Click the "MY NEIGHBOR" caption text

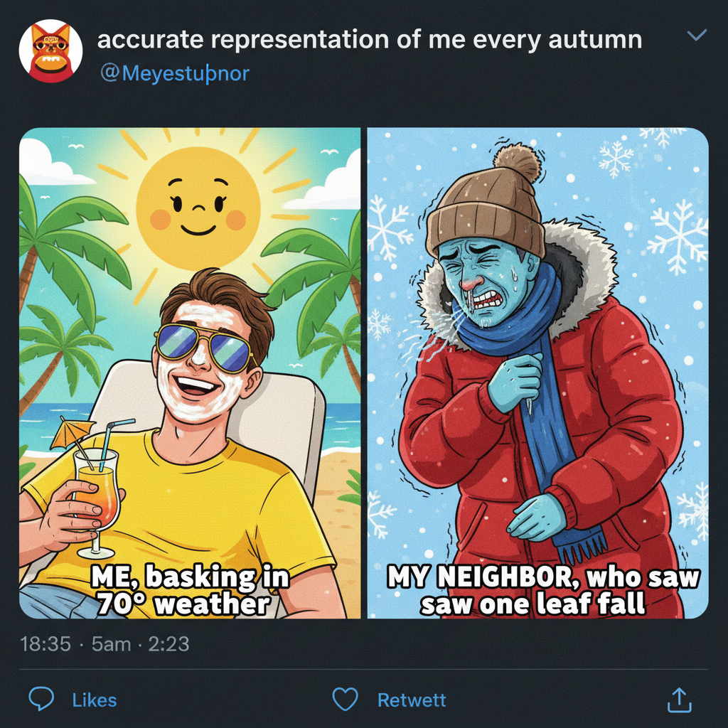[x=544, y=590]
